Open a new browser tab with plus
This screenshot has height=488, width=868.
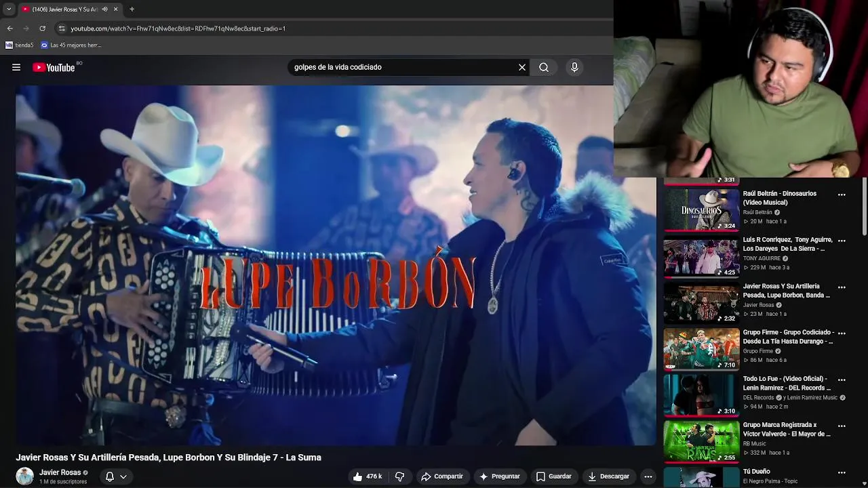[132, 9]
